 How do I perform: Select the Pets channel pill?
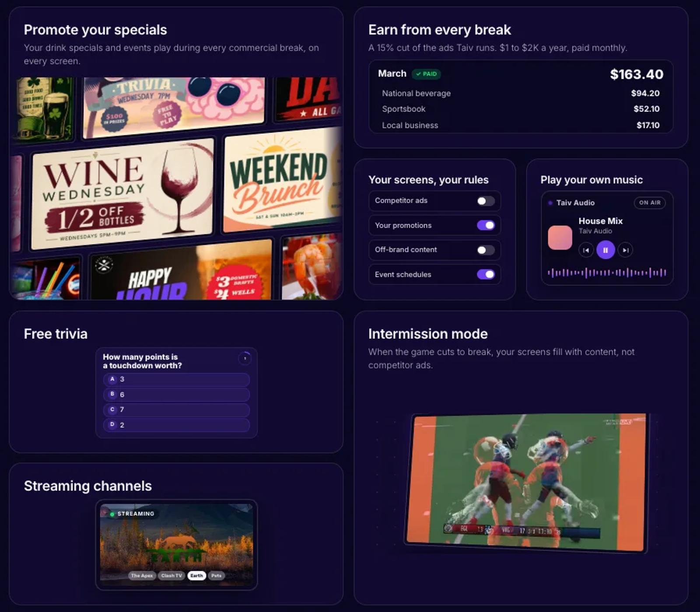click(216, 575)
